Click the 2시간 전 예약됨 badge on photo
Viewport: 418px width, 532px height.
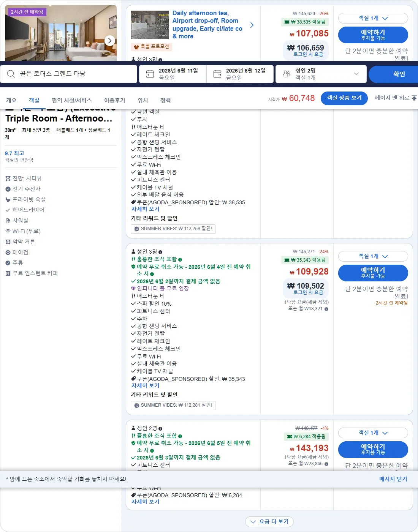(27, 12)
